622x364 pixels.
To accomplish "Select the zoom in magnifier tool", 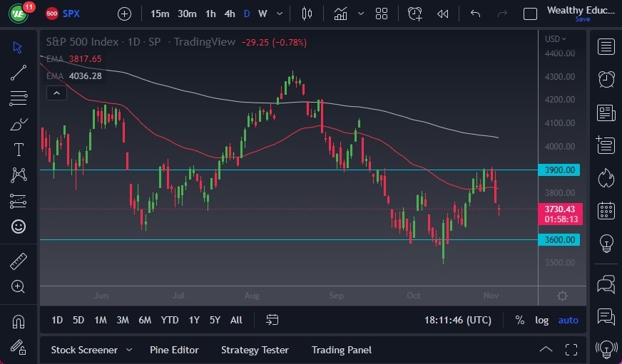I will (x=19, y=286).
